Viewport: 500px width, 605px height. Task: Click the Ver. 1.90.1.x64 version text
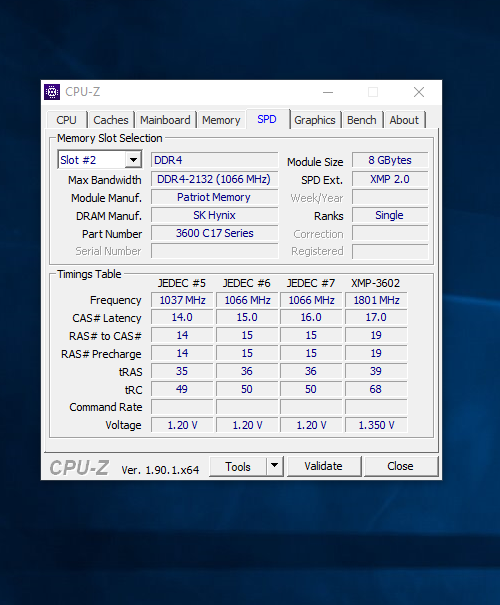pos(160,470)
